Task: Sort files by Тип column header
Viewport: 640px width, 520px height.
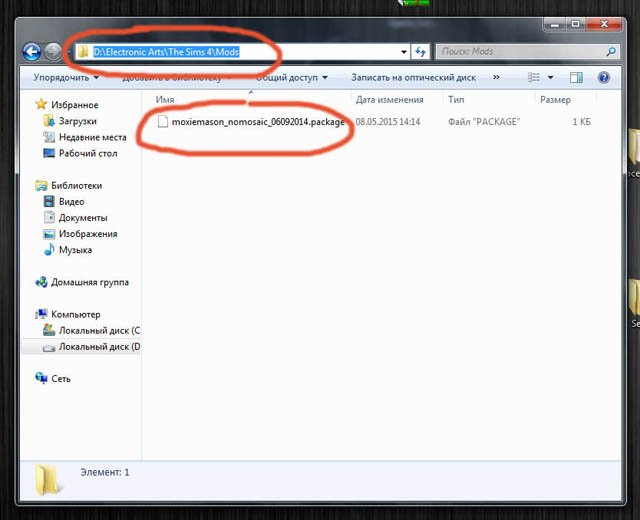Action: tap(456, 100)
